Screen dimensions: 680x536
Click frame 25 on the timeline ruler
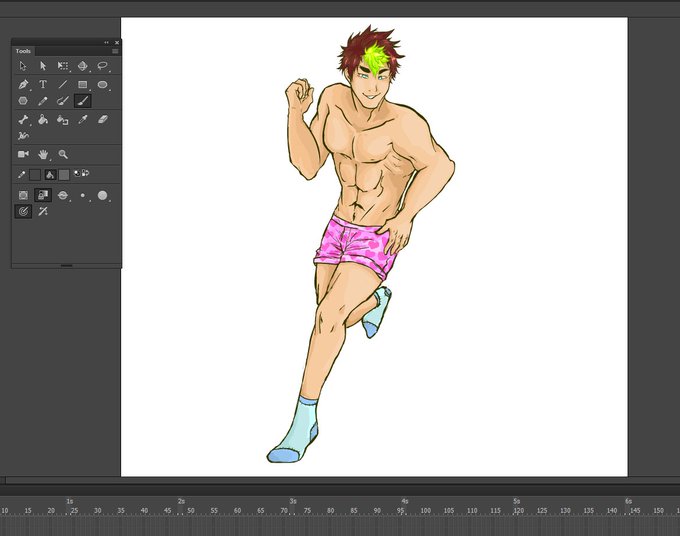pyautogui.click(x=74, y=511)
